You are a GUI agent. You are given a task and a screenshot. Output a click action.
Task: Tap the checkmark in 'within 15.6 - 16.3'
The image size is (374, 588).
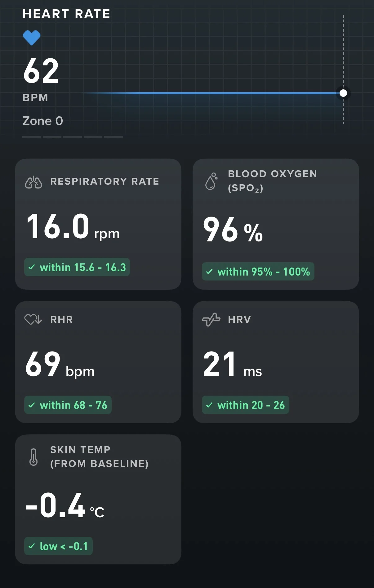click(32, 267)
